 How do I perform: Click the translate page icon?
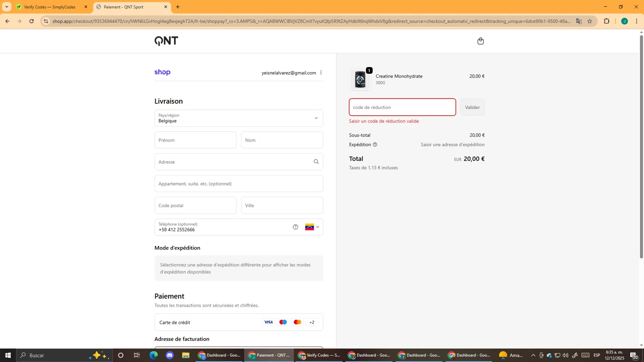(x=579, y=21)
